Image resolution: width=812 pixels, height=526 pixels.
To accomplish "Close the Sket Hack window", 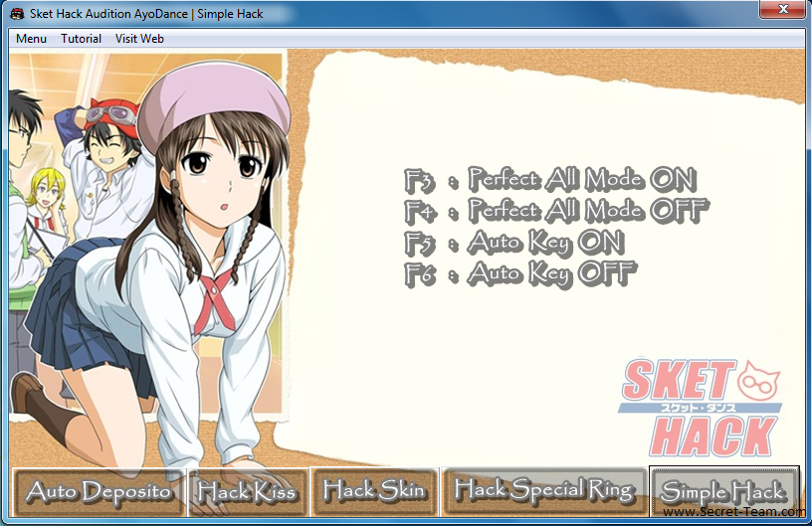I will (x=782, y=9).
